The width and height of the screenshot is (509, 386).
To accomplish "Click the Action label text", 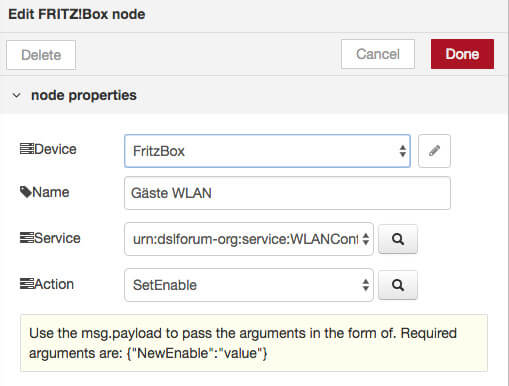I will pyautogui.click(x=54, y=284).
